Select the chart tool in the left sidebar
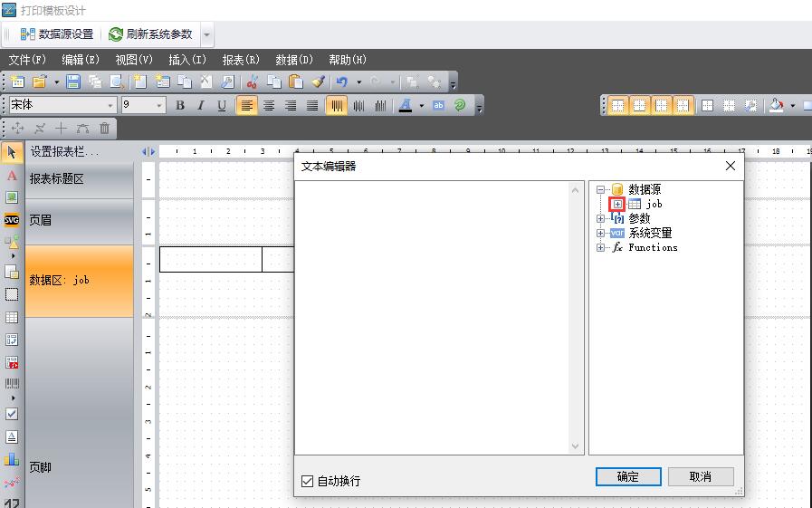 [x=12, y=459]
